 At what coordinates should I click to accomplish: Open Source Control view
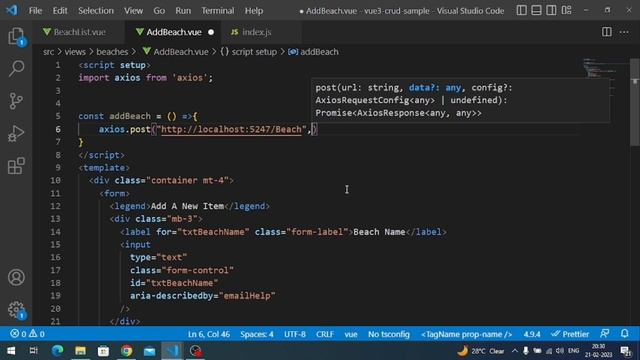point(16,101)
